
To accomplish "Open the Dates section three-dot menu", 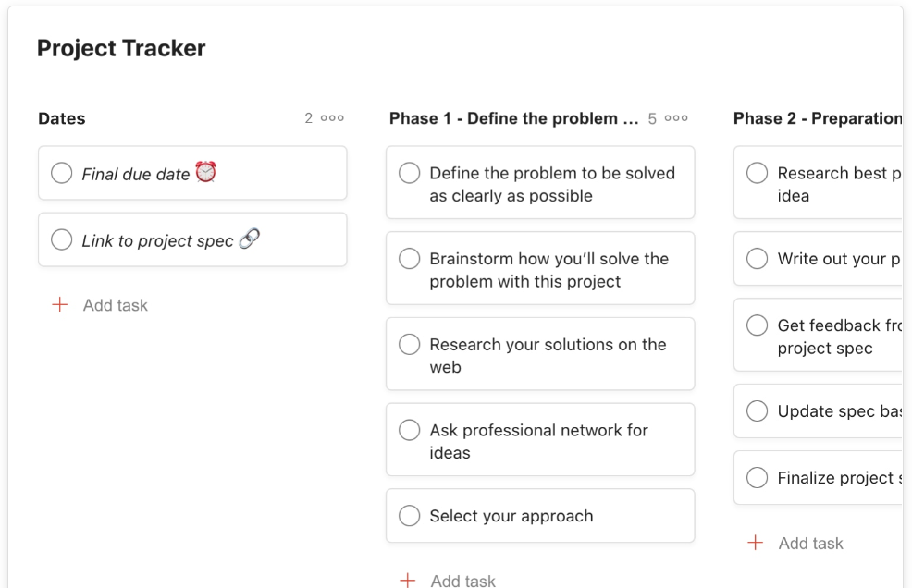I will [332, 118].
